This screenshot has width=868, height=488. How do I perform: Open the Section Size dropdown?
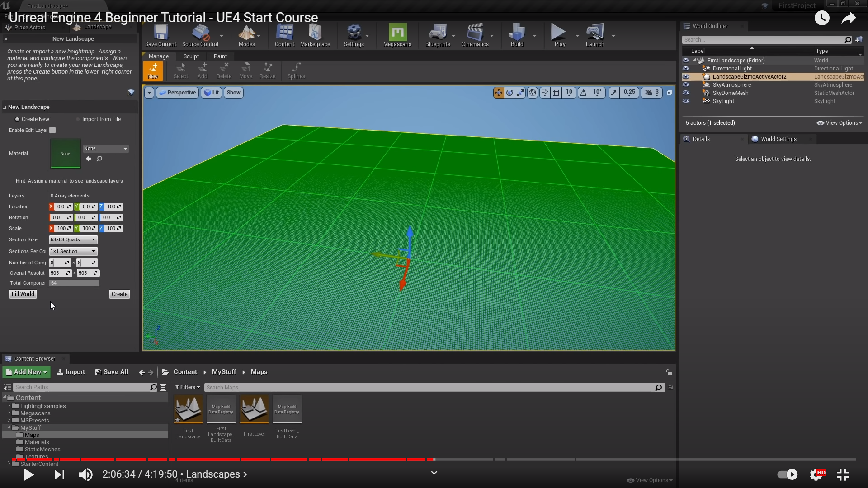73,240
